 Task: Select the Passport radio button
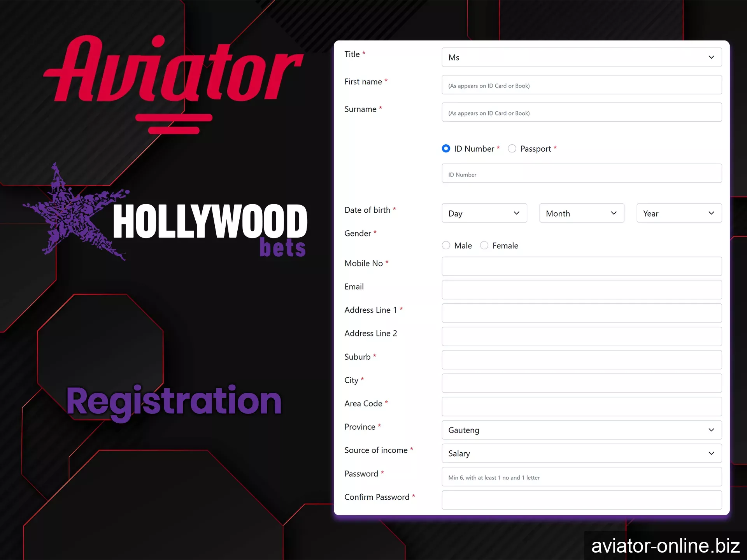pyautogui.click(x=511, y=148)
